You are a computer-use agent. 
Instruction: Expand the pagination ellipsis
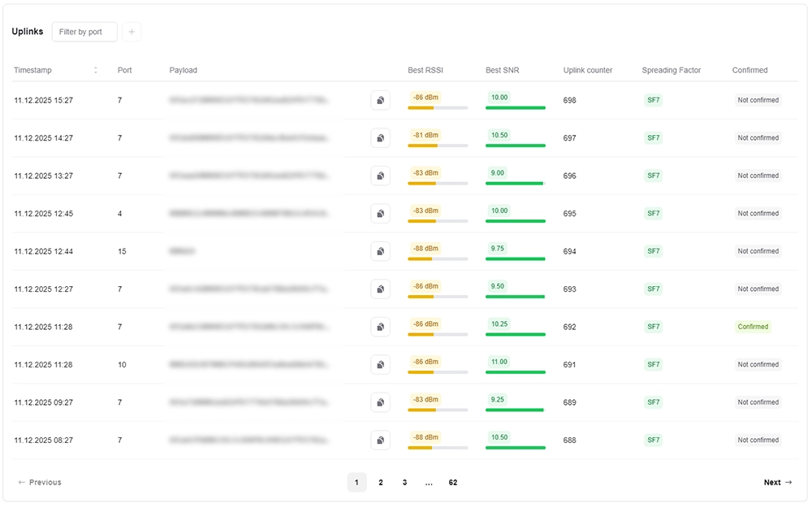point(429,483)
